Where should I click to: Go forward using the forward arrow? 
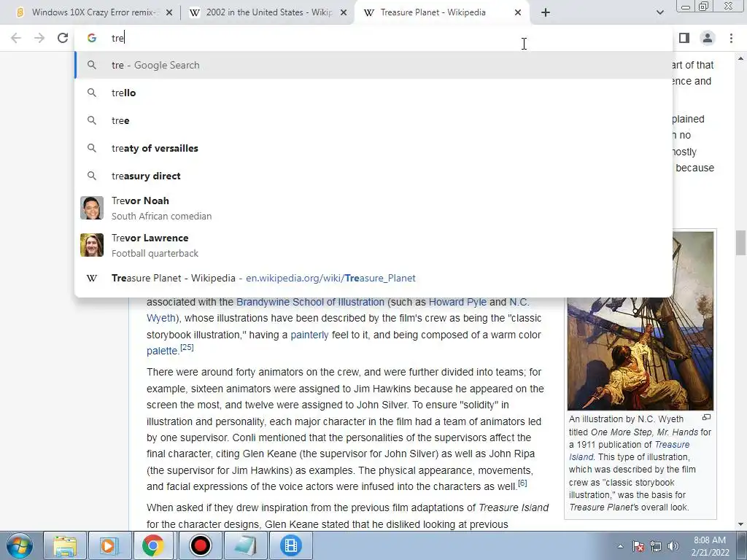39,38
